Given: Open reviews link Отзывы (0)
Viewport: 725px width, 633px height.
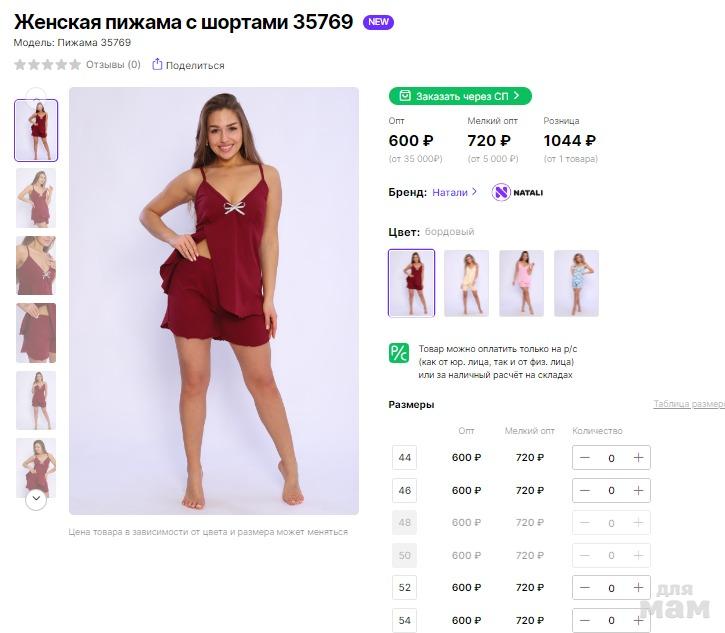Looking at the screenshot, I should (113, 65).
